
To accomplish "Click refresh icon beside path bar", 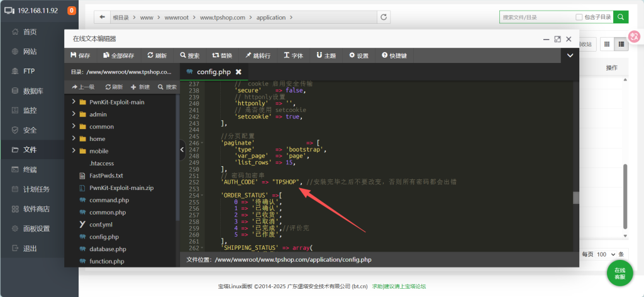I will (x=384, y=17).
